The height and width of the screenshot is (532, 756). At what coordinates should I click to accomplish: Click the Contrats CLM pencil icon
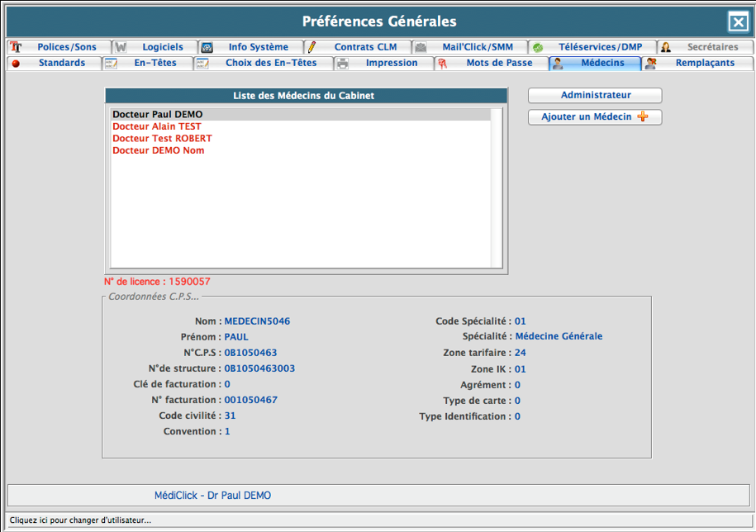pyautogui.click(x=311, y=47)
